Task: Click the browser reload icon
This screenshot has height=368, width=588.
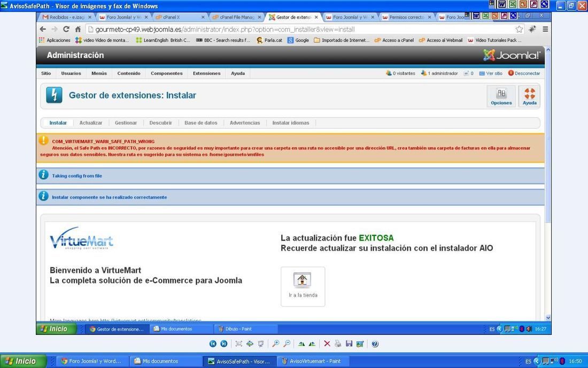Action: 66,29
